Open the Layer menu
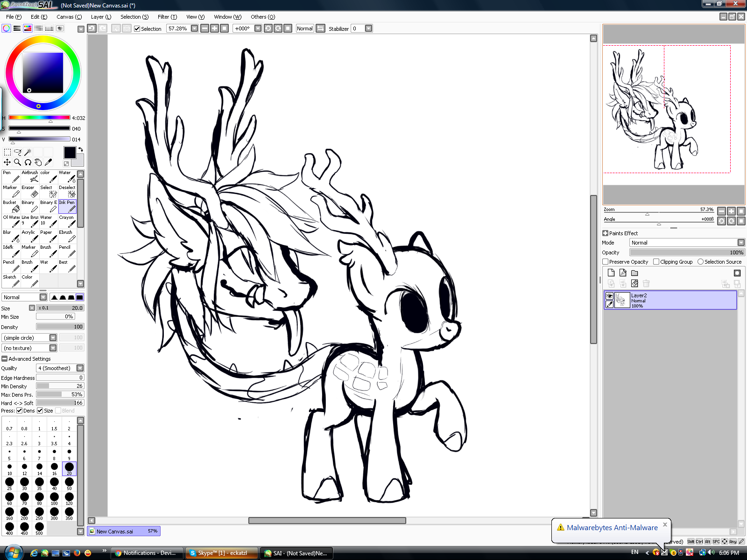Viewport: 747px width, 560px height. [x=101, y=17]
